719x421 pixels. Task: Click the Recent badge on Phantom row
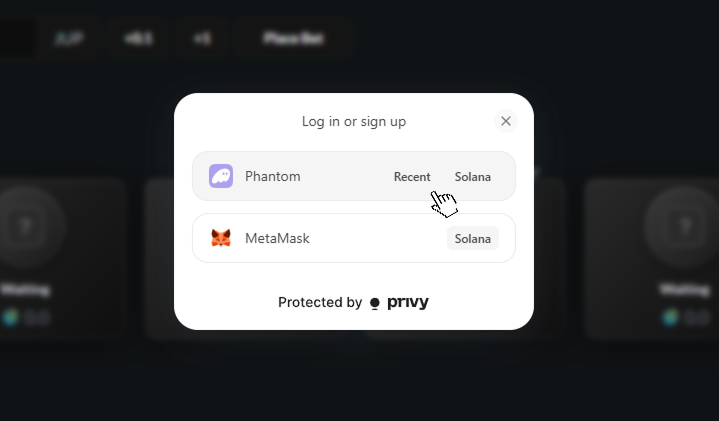(x=412, y=177)
